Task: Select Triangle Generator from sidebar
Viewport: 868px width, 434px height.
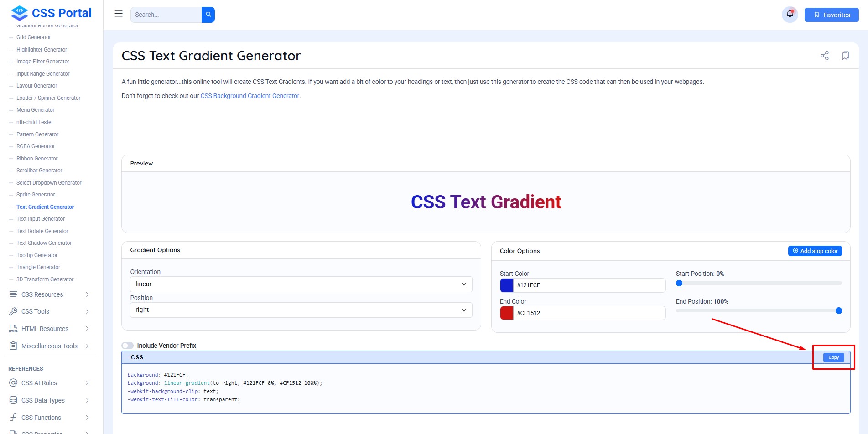Action: point(38,267)
